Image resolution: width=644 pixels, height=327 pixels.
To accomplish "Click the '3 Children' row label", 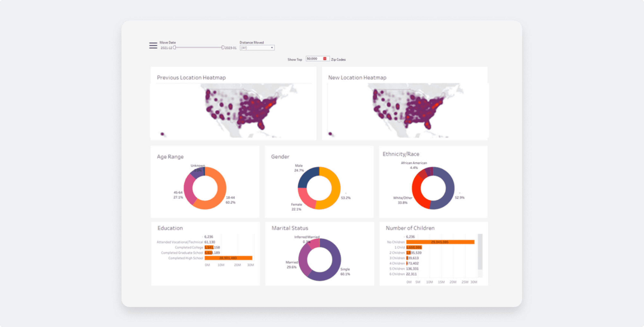I will pyautogui.click(x=397, y=258).
